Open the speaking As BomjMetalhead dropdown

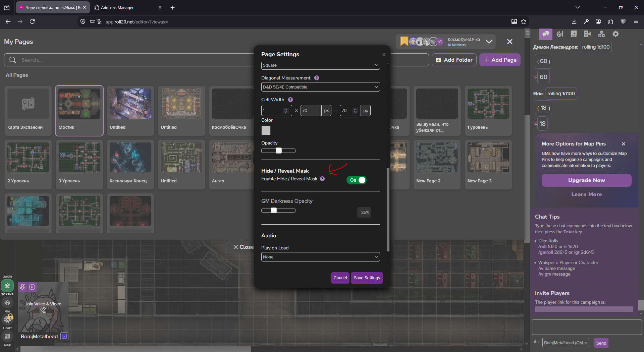(x=566, y=343)
